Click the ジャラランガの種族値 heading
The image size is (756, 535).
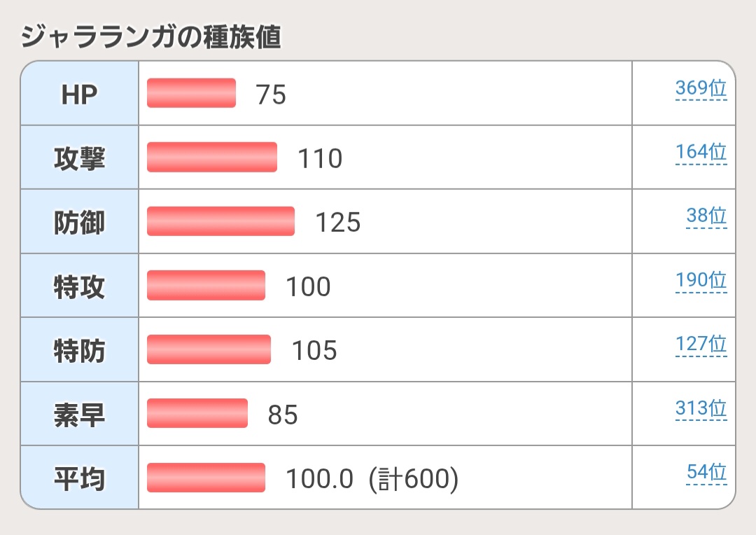151,37
